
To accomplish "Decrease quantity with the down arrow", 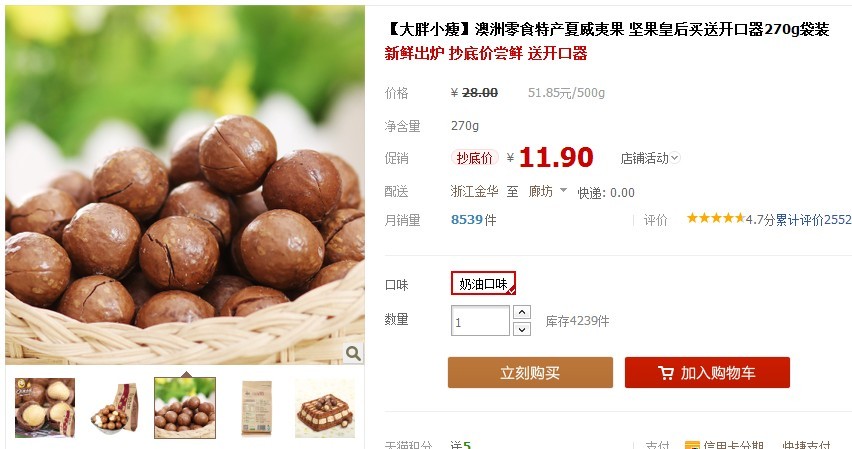I will 522,329.
